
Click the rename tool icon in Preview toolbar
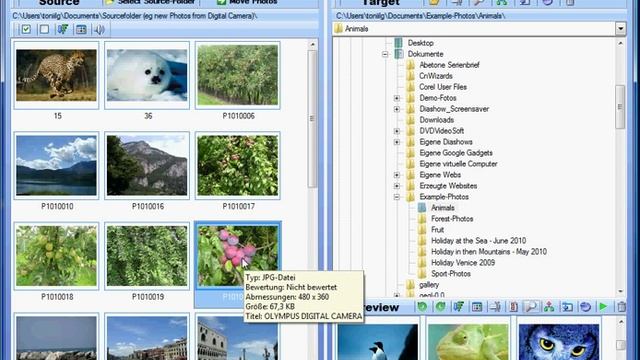click(x=495, y=307)
